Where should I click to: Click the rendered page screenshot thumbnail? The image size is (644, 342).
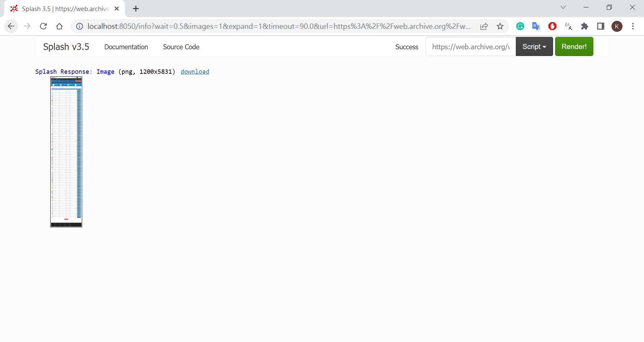point(66,152)
